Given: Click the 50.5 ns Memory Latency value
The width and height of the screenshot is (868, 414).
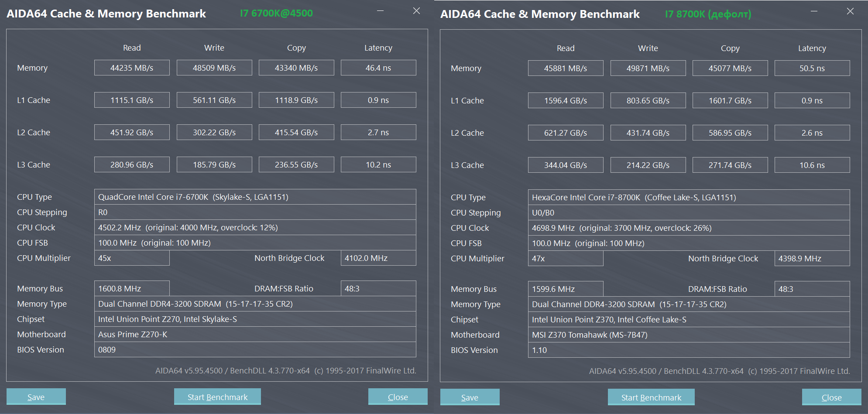Looking at the screenshot, I should [812, 68].
